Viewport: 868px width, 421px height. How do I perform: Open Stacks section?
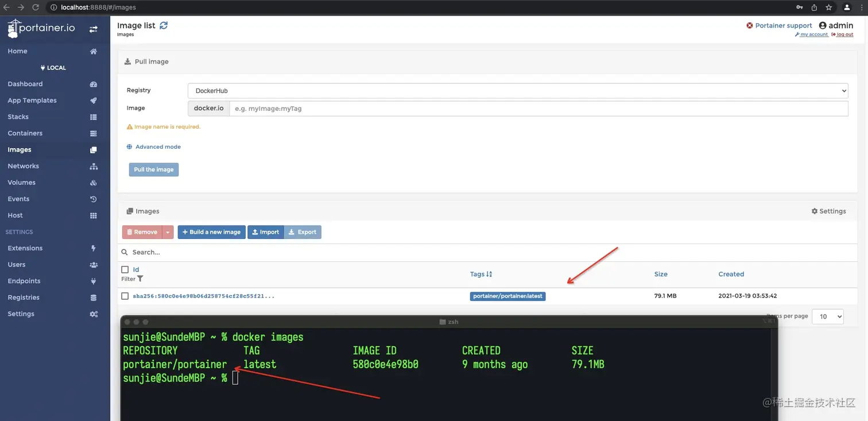(18, 117)
